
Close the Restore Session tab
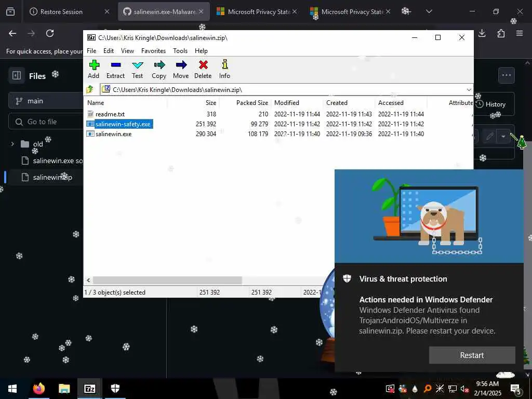tap(107, 11)
